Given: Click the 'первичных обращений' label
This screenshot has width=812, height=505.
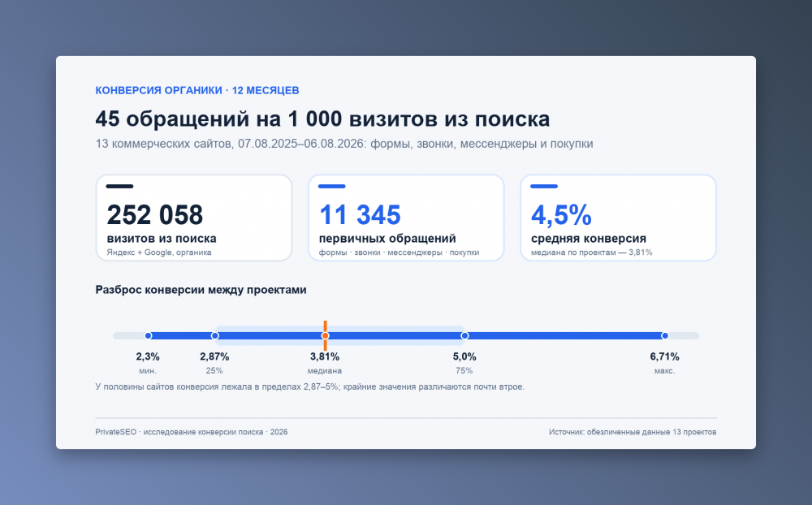Looking at the screenshot, I should (387, 239).
